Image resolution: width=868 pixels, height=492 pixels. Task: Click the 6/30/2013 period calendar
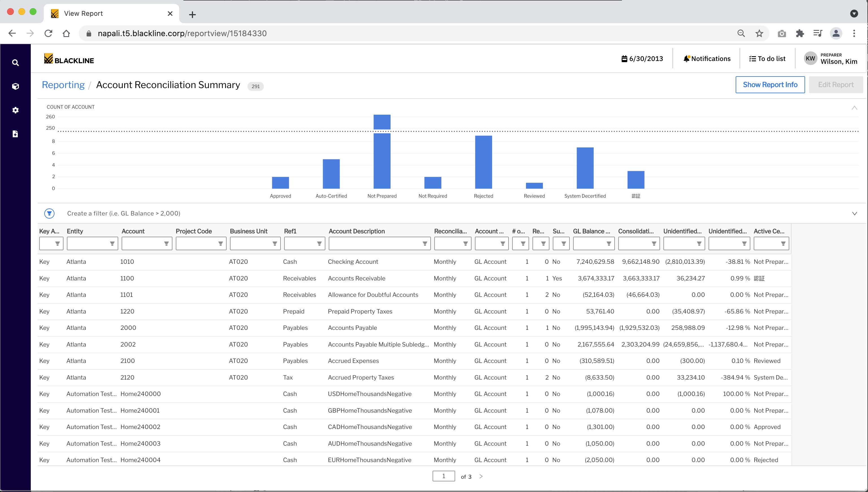click(642, 59)
